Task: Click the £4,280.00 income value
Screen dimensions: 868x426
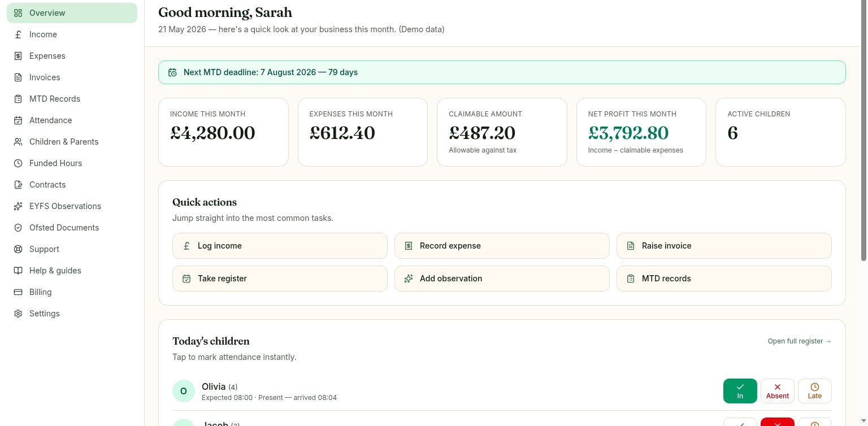Action: click(212, 133)
